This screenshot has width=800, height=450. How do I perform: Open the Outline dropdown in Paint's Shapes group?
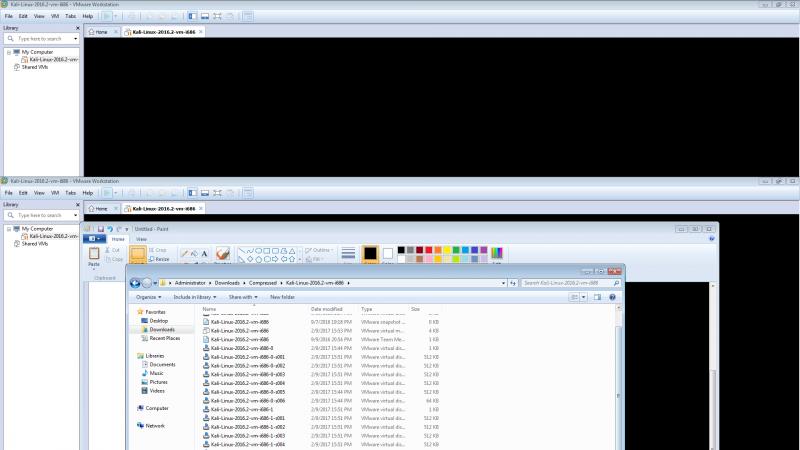[x=319, y=250]
